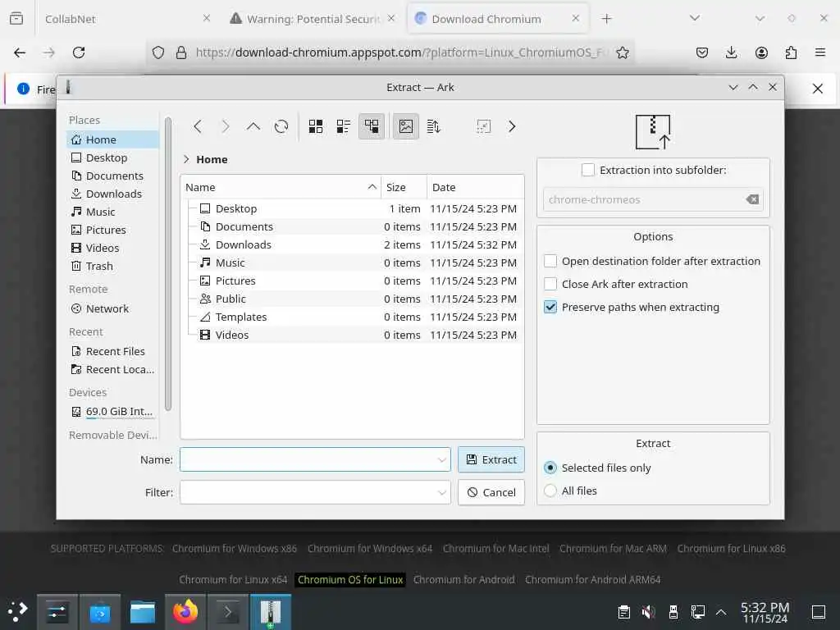
Task: Click the Cancel button
Action: [491, 492]
